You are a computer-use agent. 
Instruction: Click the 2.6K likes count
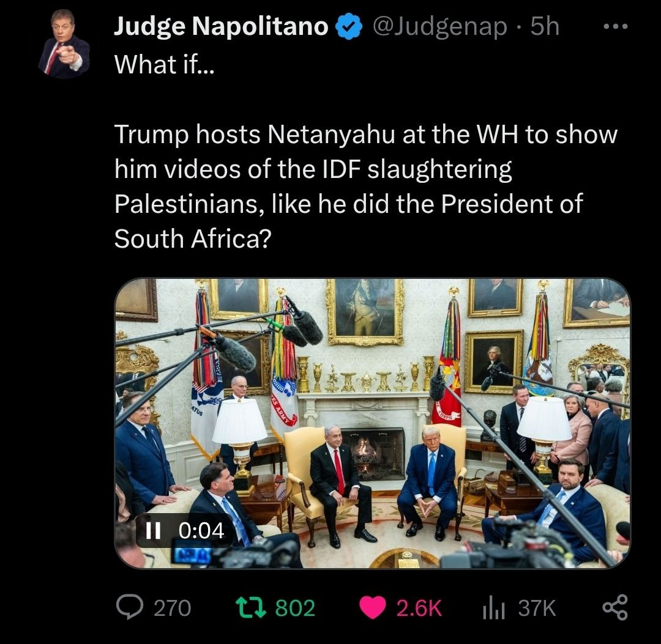coord(419,608)
